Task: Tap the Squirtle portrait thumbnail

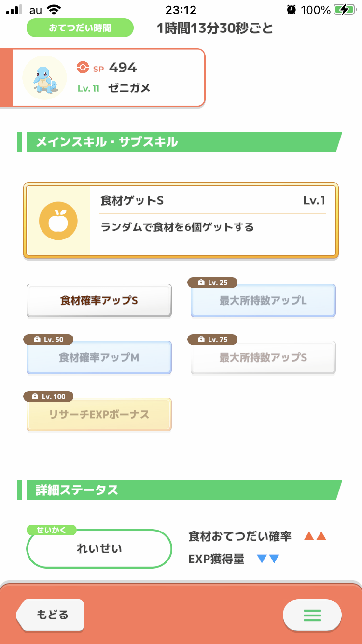Action: (45, 78)
